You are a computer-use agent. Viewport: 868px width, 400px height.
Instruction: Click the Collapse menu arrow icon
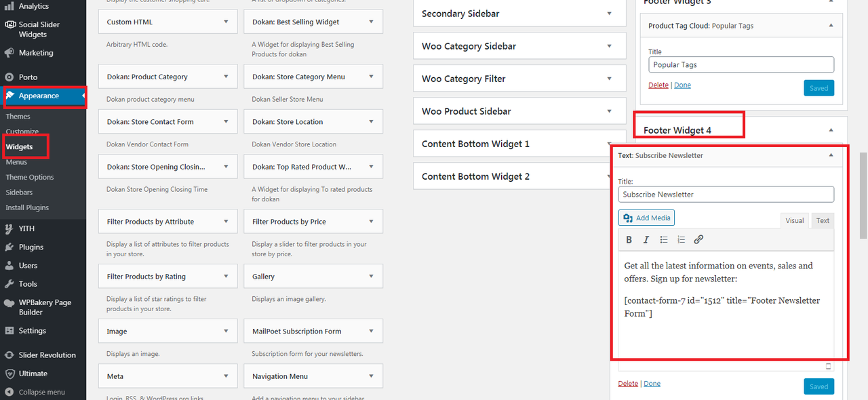(9, 392)
